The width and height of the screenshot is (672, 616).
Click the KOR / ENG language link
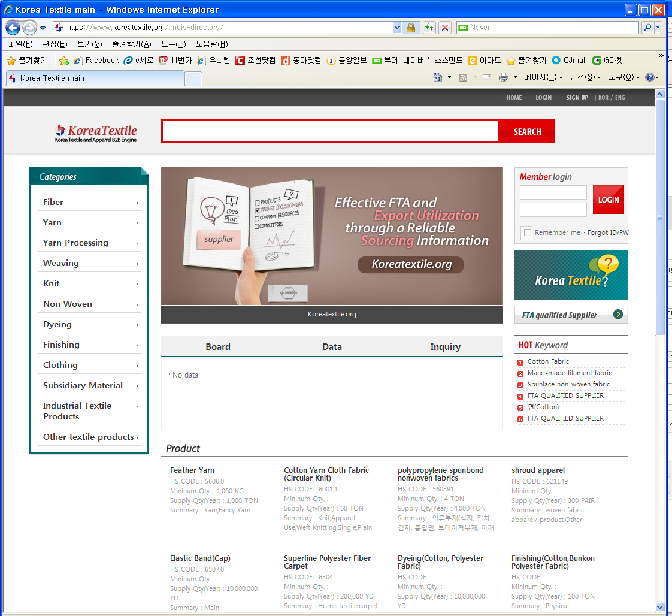tap(612, 98)
